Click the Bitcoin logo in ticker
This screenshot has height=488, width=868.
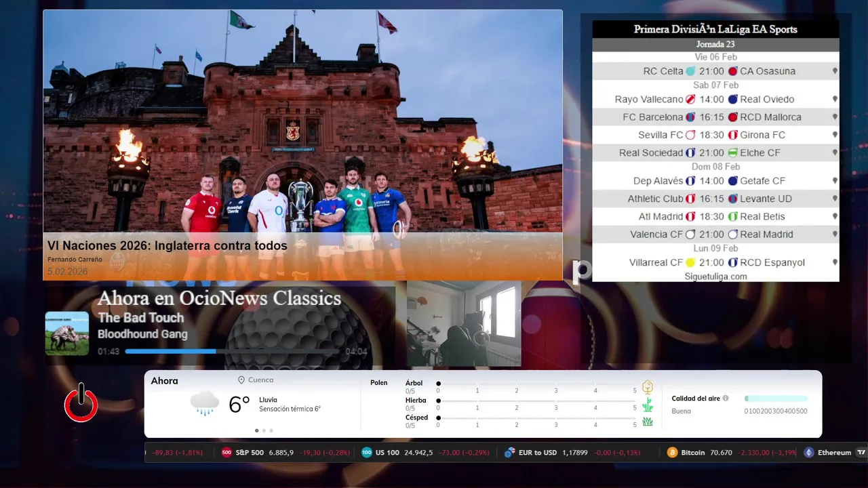click(x=672, y=453)
